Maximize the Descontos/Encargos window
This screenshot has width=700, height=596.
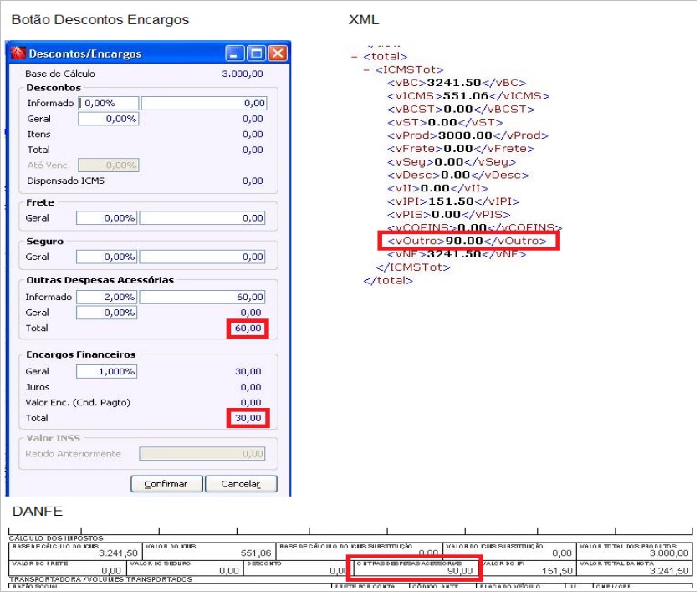tap(256, 53)
